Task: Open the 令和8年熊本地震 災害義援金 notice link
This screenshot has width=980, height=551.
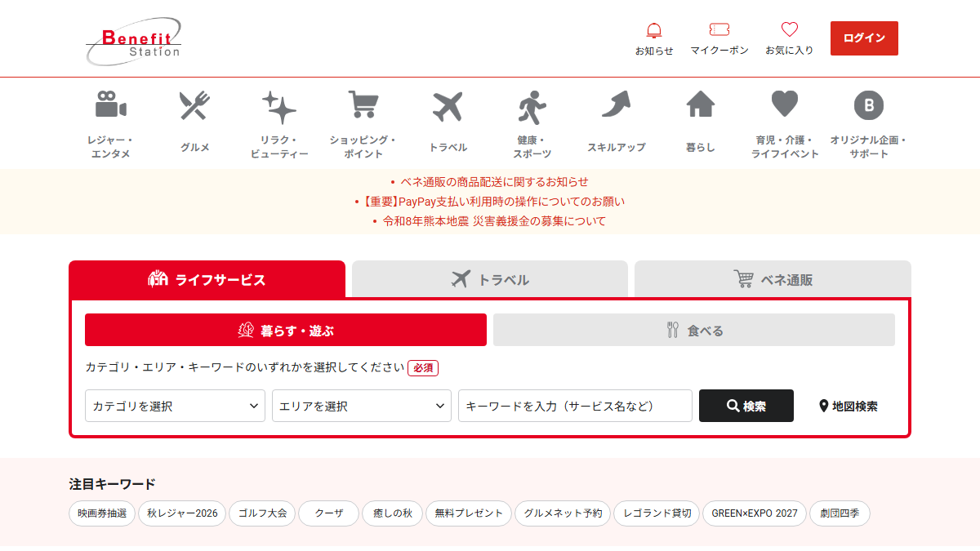Action: [x=494, y=221]
